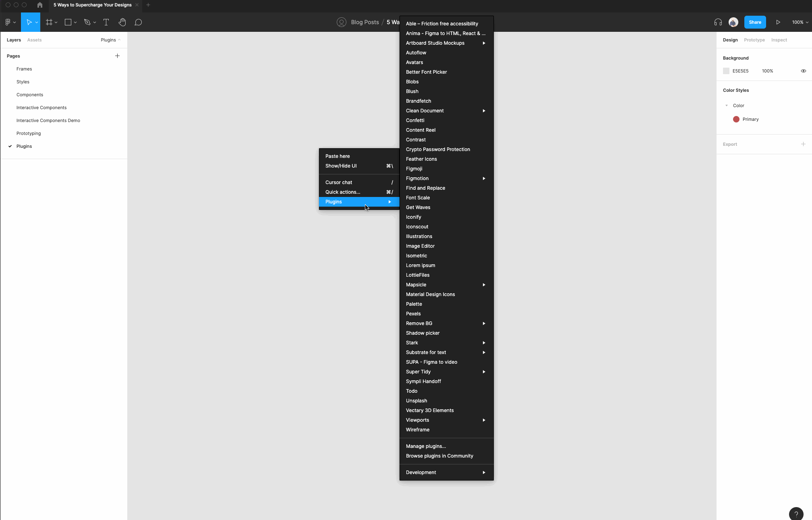The width and height of the screenshot is (812, 520).
Task: Select the Styles page
Action: pyautogui.click(x=64, y=82)
